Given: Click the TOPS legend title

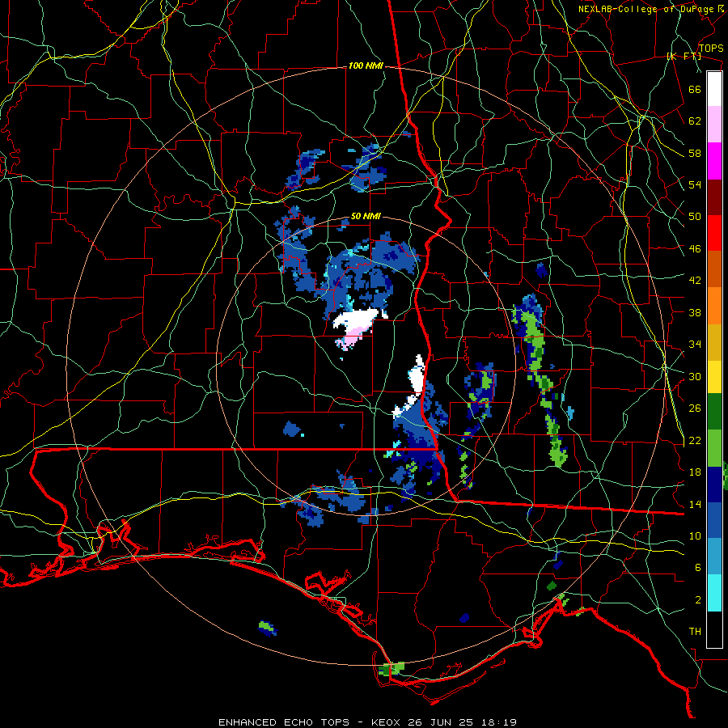Looking at the screenshot, I should [x=711, y=48].
